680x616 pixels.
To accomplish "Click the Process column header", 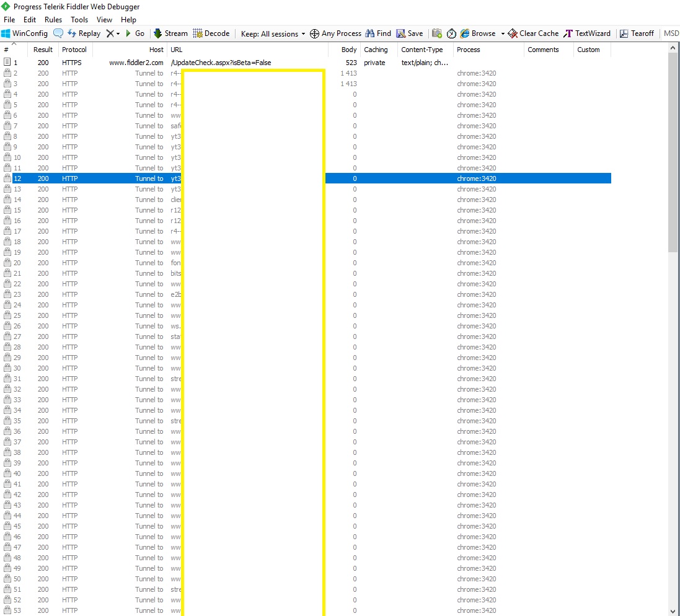I will (x=488, y=50).
